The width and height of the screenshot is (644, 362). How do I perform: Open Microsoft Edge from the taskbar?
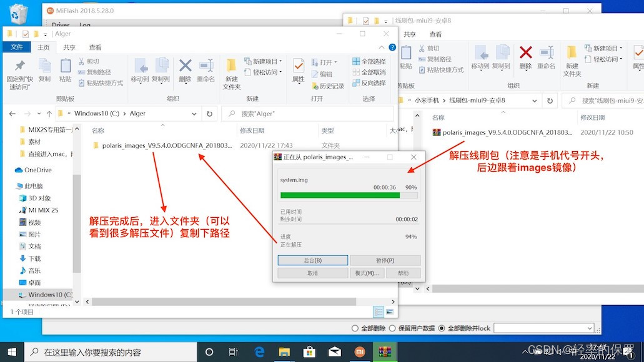(x=259, y=352)
